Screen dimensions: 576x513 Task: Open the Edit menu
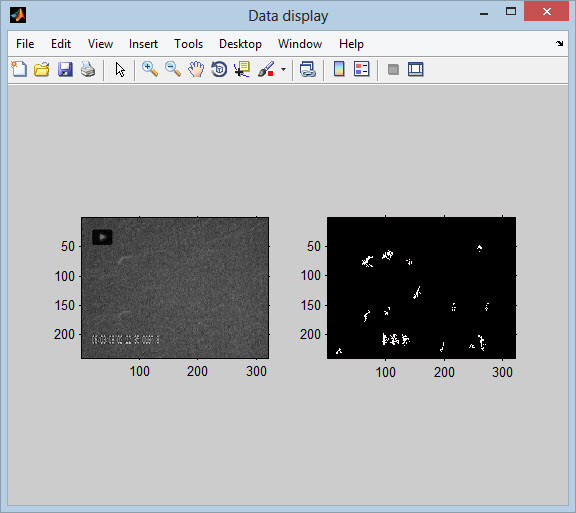point(61,44)
